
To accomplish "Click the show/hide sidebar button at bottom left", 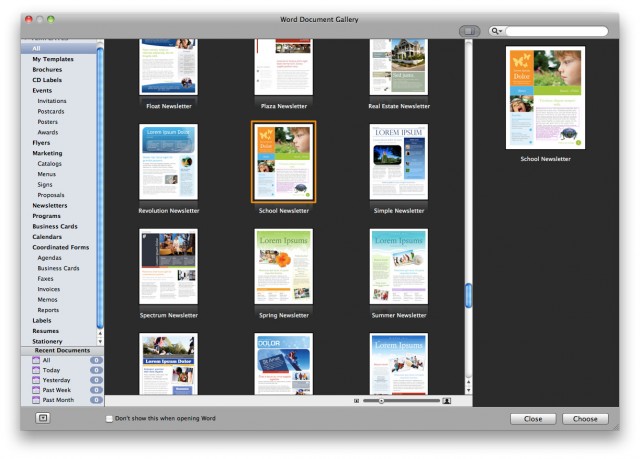I will [x=43, y=418].
